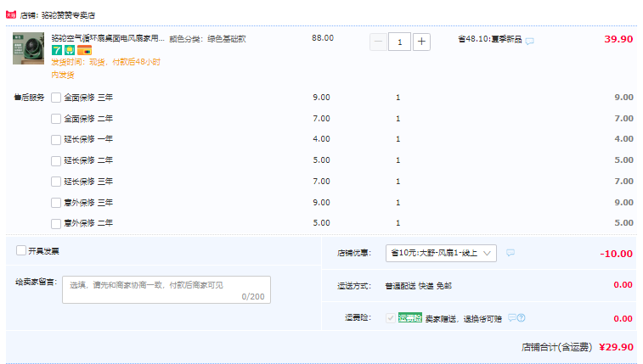The height and width of the screenshot is (364, 643).
Task: Check the 全面保修 三年 option
Action: [56, 98]
